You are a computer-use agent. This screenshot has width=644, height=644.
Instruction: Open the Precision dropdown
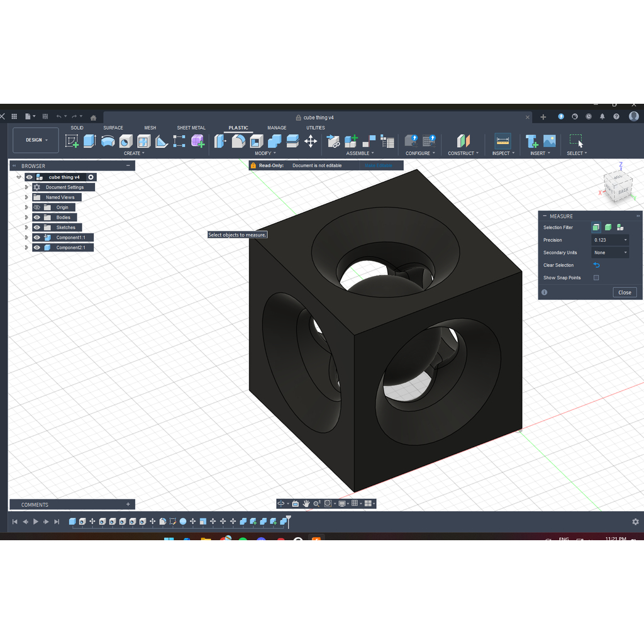point(610,240)
